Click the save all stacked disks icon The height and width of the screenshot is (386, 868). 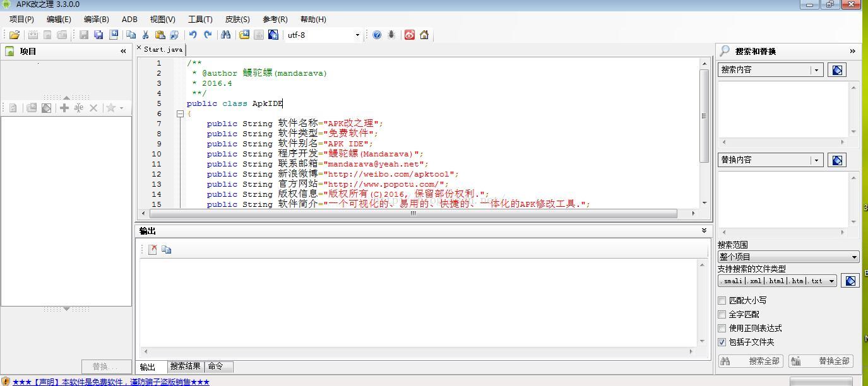[x=98, y=35]
